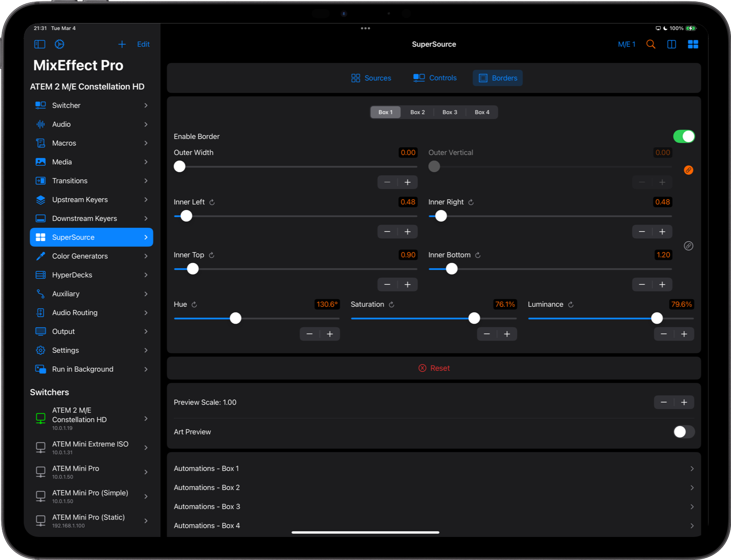Open the connection gear icon next to sidebar toggle
This screenshot has height=560, width=731.
click(59, 44)
